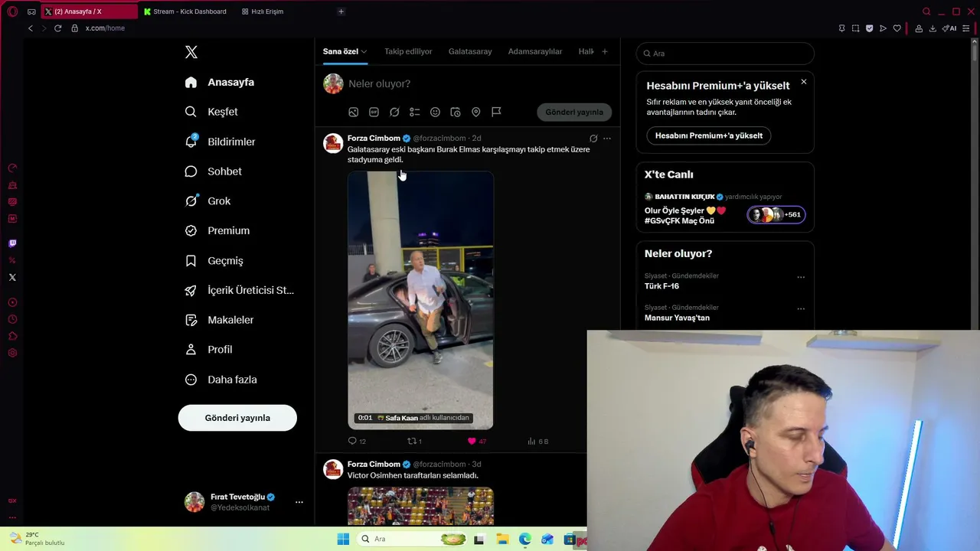
Task: Open the Keşfet (Explore) page
Action: click(x=211, y=112)
